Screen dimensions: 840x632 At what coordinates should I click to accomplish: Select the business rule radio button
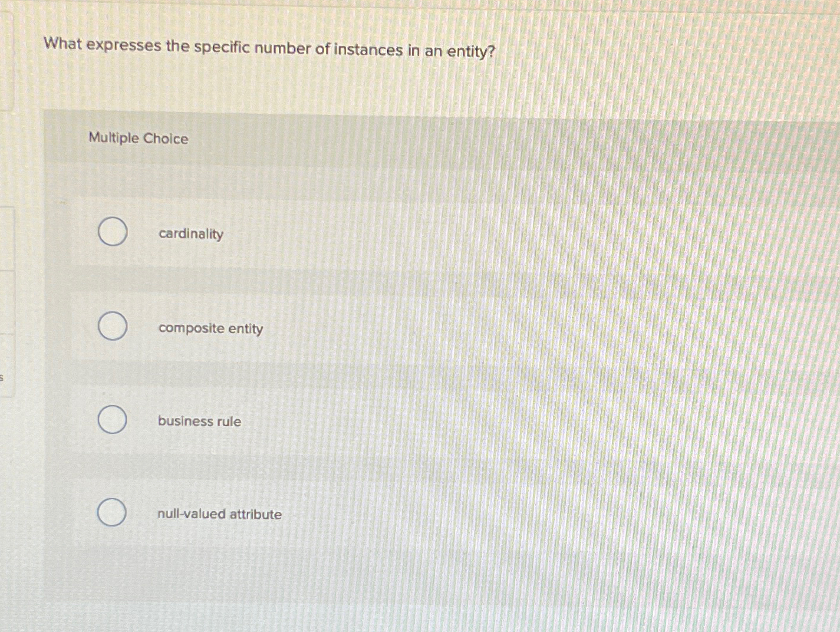pos(111,420)
